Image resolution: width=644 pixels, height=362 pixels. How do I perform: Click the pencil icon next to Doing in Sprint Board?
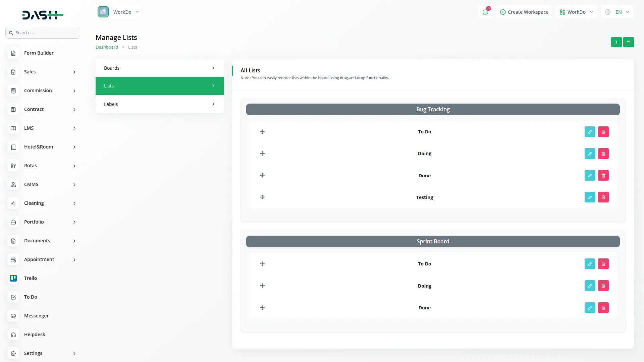coord(590,286)
